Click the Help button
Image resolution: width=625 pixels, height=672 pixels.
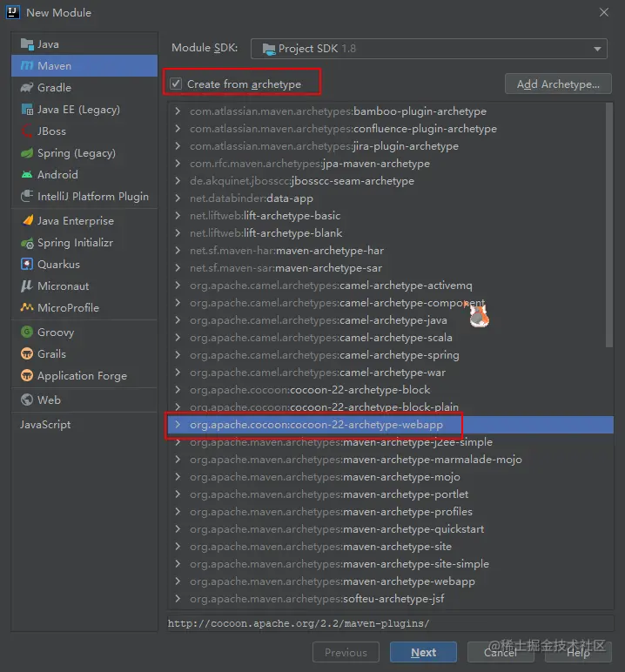[578, 652]
